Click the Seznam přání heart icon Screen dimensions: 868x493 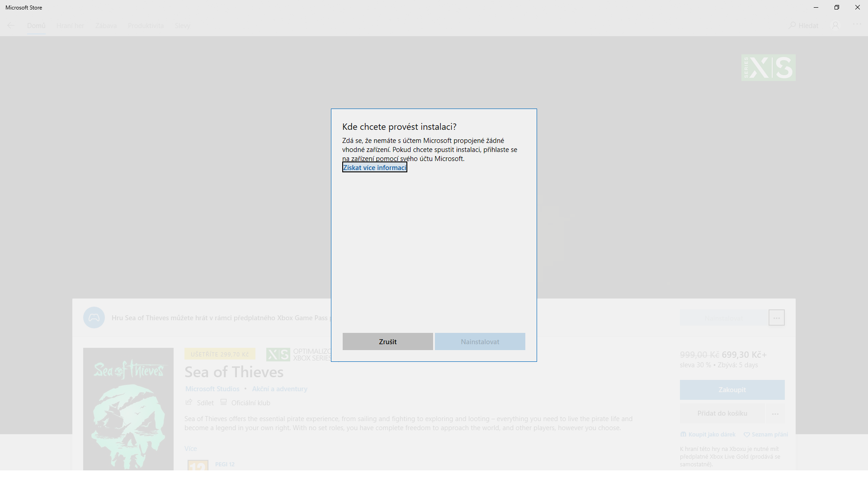[747, 435]
